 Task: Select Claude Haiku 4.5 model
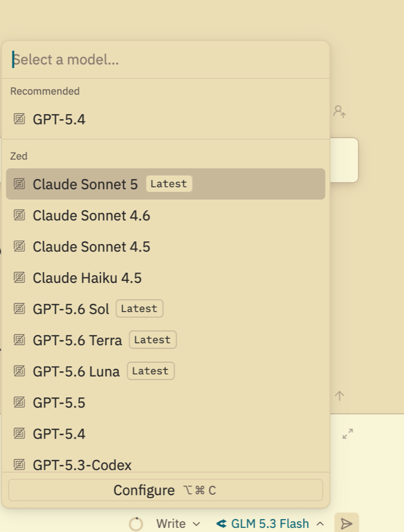pyautogui.click(x=166, y=278)
